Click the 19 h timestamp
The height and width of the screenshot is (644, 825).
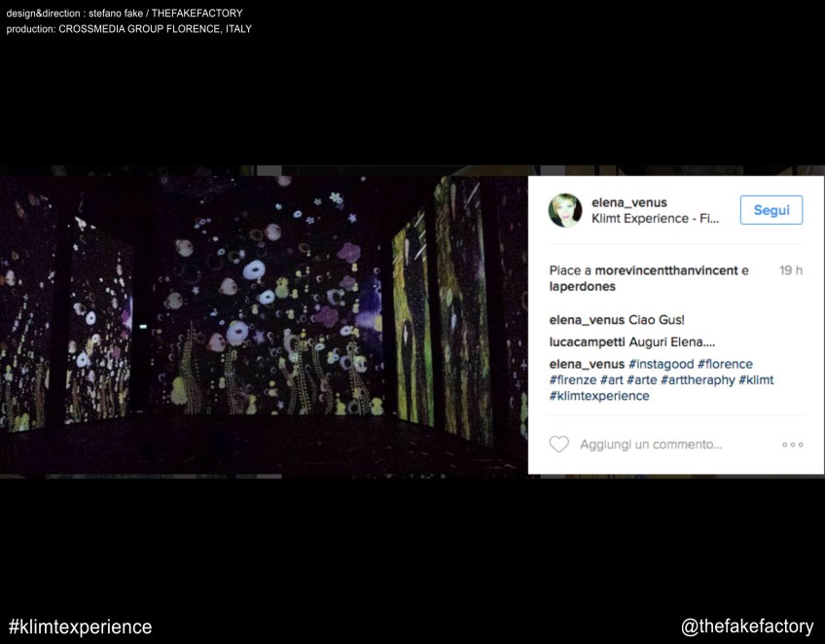(x=790, y=270)
